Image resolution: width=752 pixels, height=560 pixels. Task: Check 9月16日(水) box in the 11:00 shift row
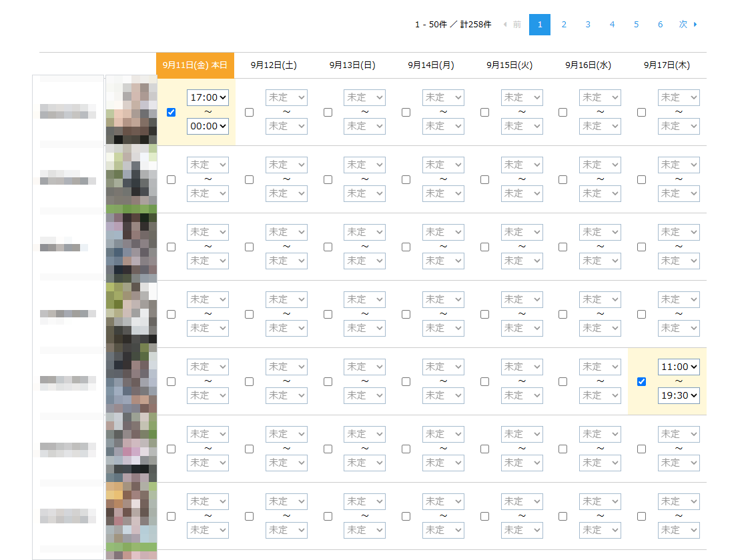point(563,382)
